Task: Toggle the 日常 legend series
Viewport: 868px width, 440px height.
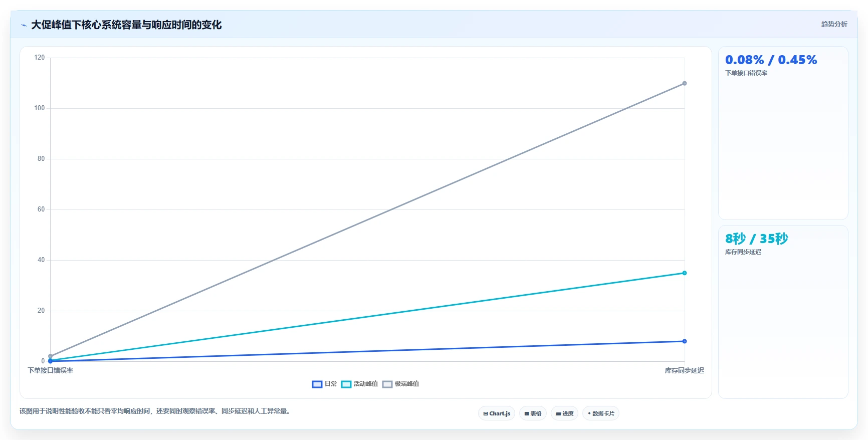Action: 324,384
